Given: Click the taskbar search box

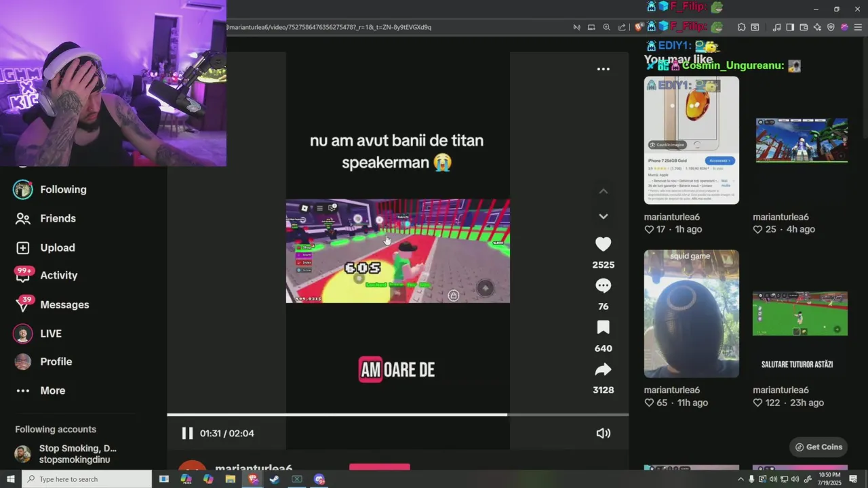Looking at the screenshot, I should [x=87, y=479].
